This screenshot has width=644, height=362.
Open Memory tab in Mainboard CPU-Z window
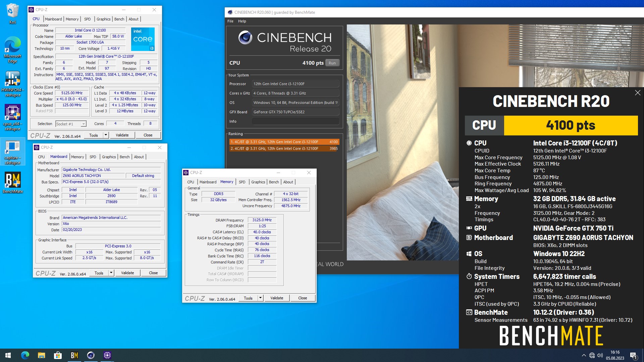[77, 157]
